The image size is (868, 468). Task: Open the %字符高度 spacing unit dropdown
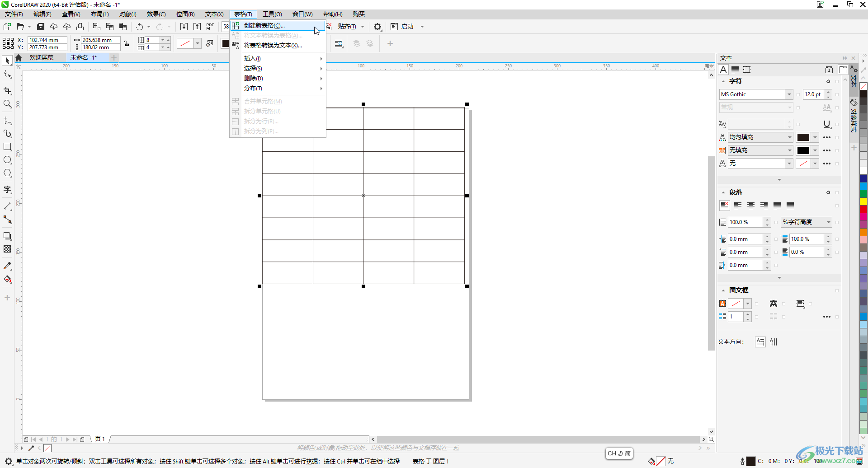(x=828, y=222)
